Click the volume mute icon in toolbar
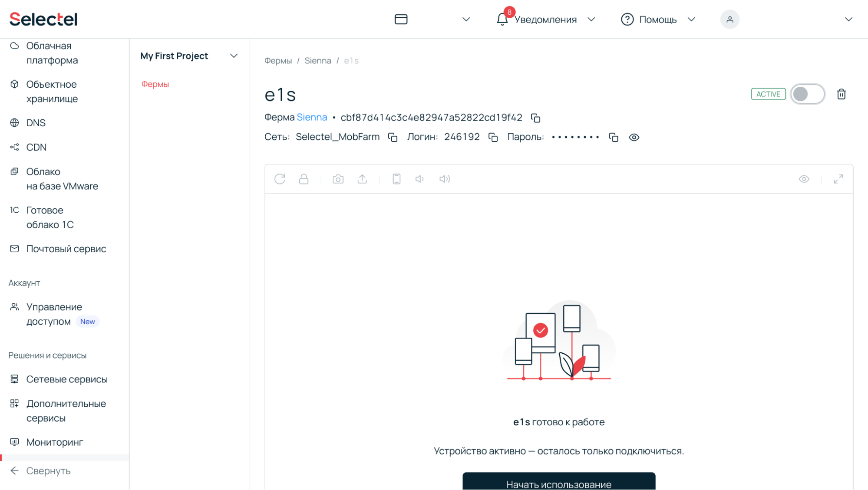This screenshot has width=868, height=490. click(x=420, y=178)
